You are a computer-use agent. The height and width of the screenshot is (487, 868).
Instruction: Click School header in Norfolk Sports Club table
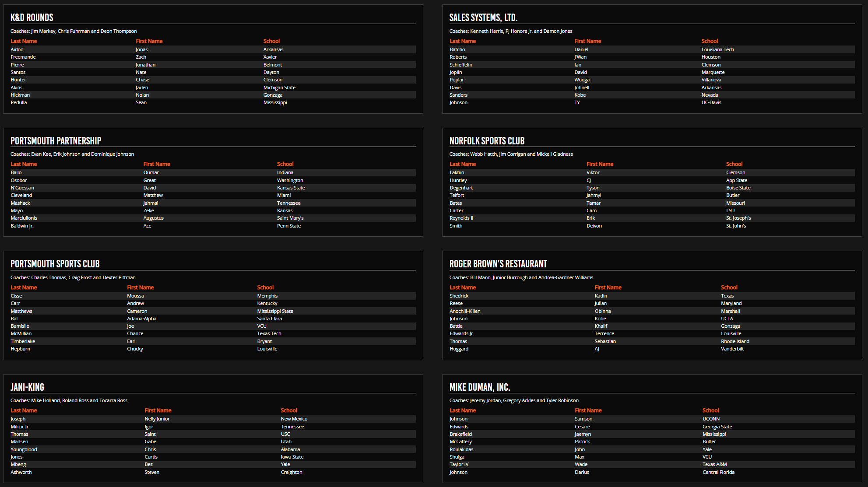pyautogui.click(x=734, y=164)
